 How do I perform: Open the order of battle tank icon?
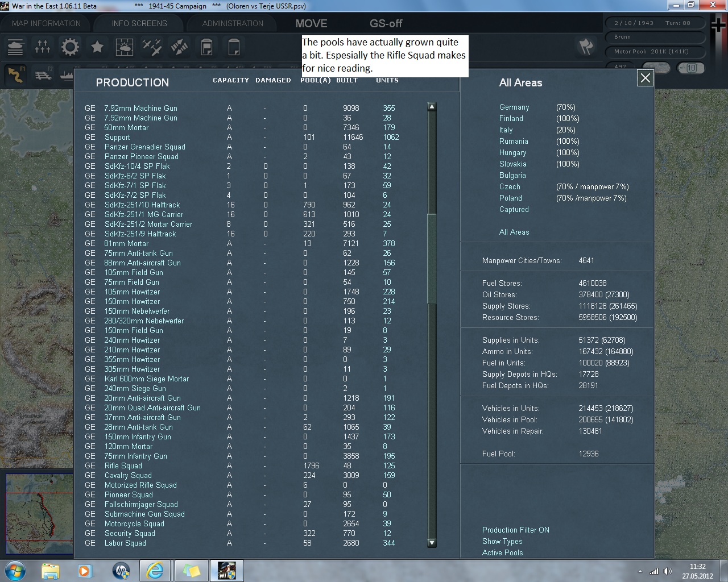15,47
